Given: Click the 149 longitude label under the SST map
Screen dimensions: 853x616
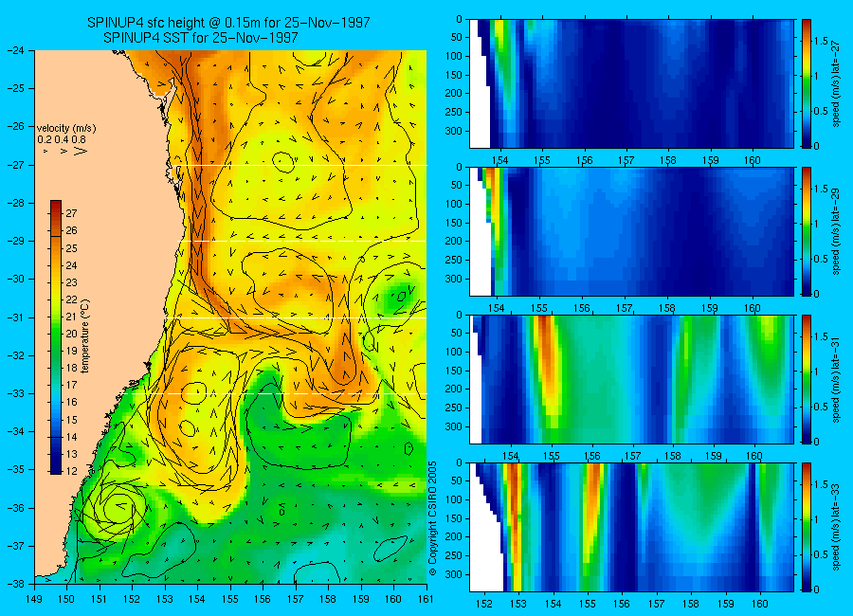Looking at the screenshot, I should 34,599.
